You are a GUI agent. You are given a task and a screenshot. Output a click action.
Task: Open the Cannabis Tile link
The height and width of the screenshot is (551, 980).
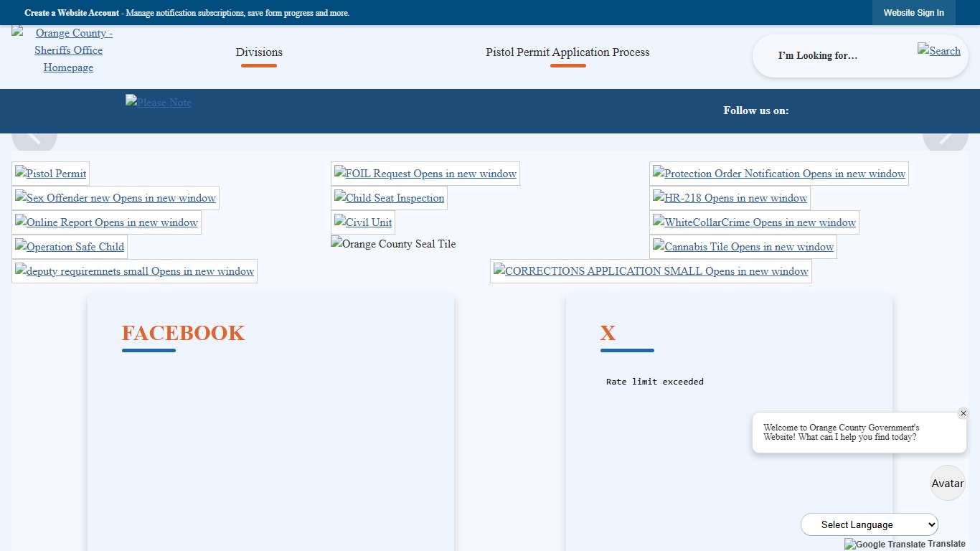click(743, 247)
